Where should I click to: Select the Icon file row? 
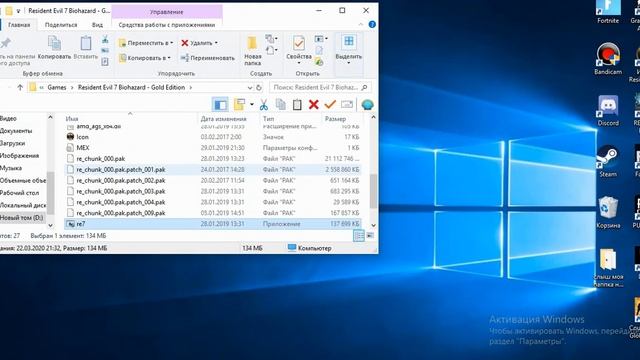click(x=213, y=137)
